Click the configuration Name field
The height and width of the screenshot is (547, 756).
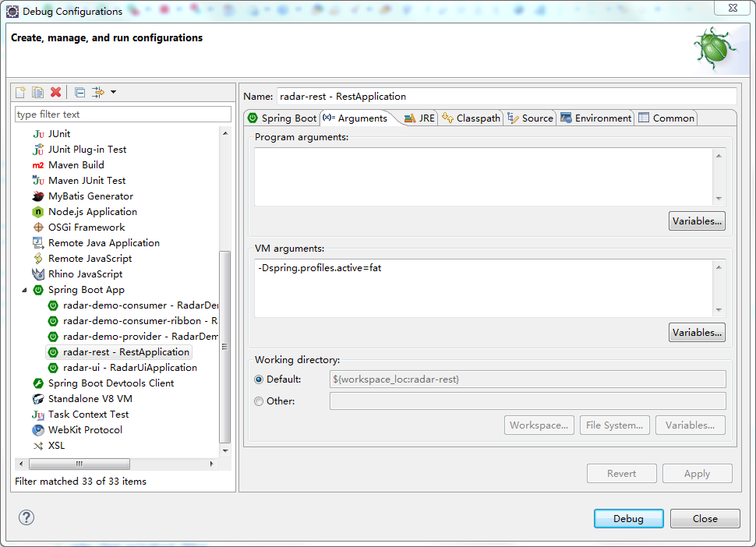(507, 97)
